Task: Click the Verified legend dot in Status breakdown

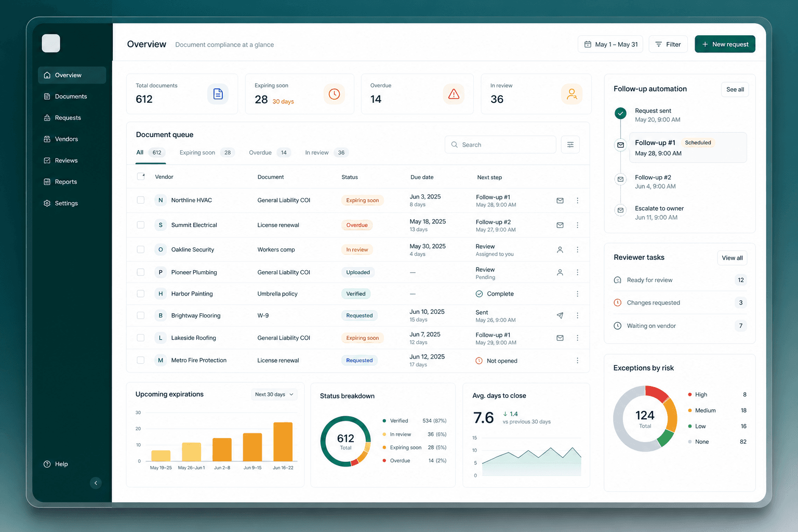Action: point(384,421)
